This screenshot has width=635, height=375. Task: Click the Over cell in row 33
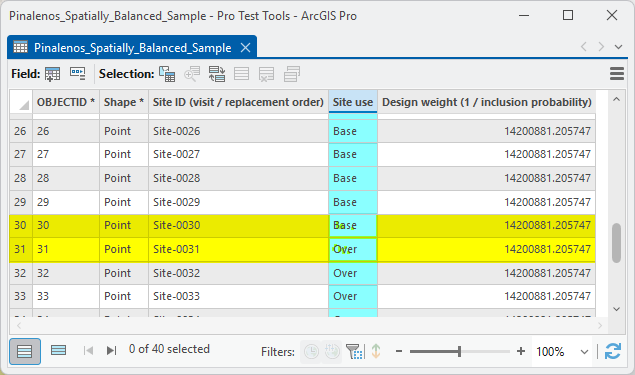tap(353, 296)
